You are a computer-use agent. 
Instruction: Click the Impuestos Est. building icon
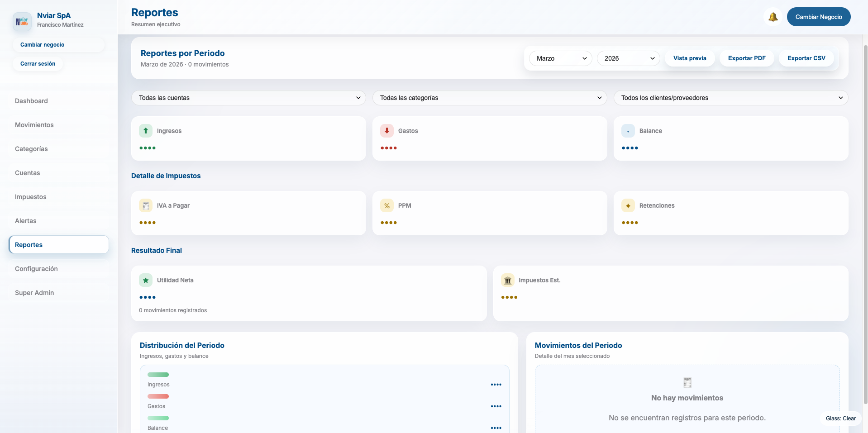pyautogui.click(x=508, y=281)
